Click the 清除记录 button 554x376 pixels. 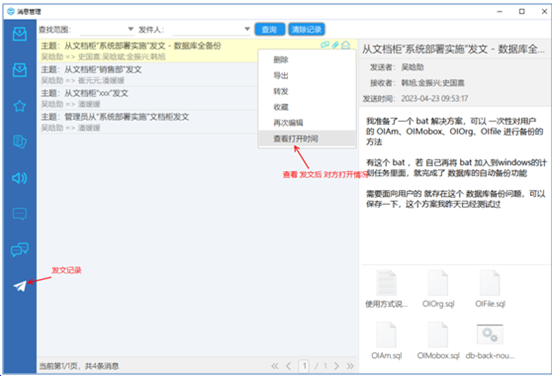click(306, 29)
